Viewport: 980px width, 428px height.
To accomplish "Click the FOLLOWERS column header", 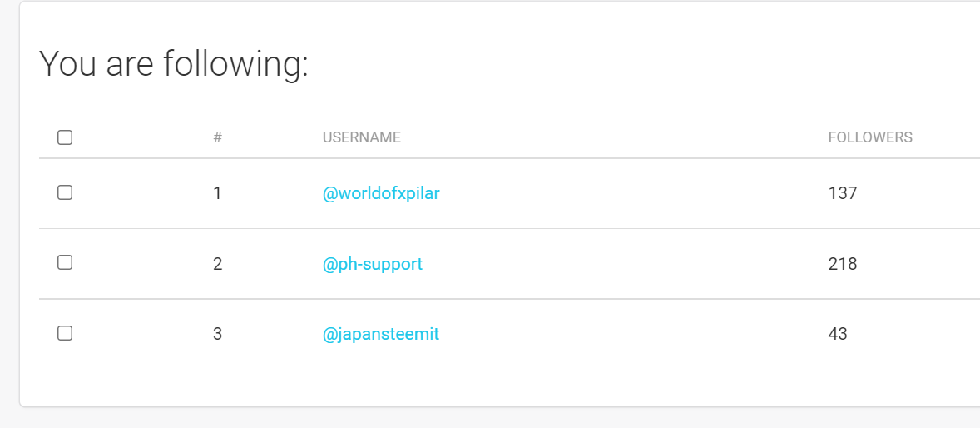I will click(870, 137).
